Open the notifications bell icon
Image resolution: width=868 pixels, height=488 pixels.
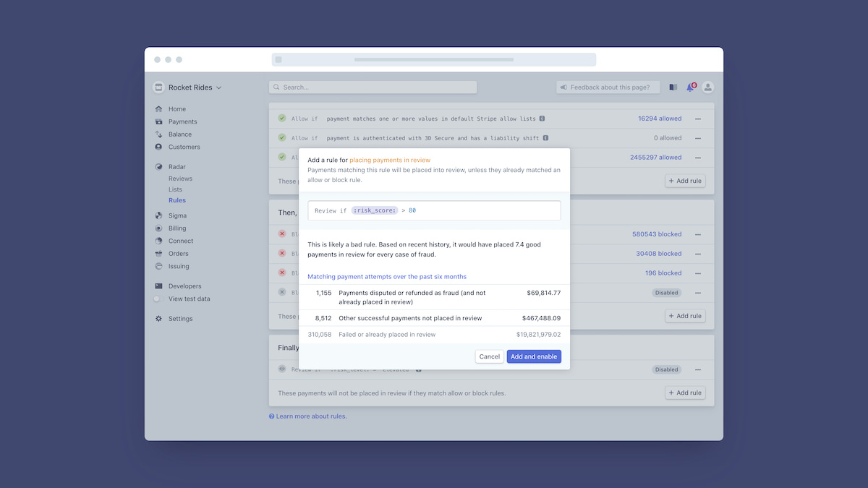click(x=690, y=87)
